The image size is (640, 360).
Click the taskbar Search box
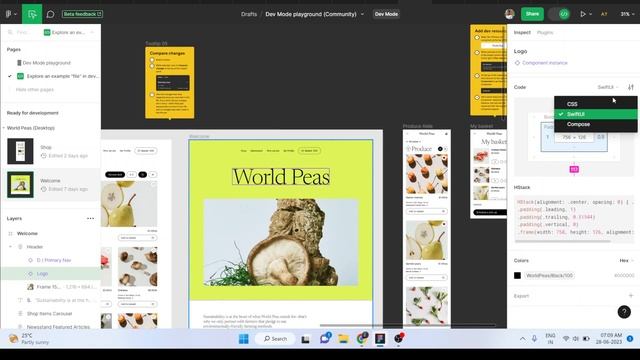click(275, 339)
